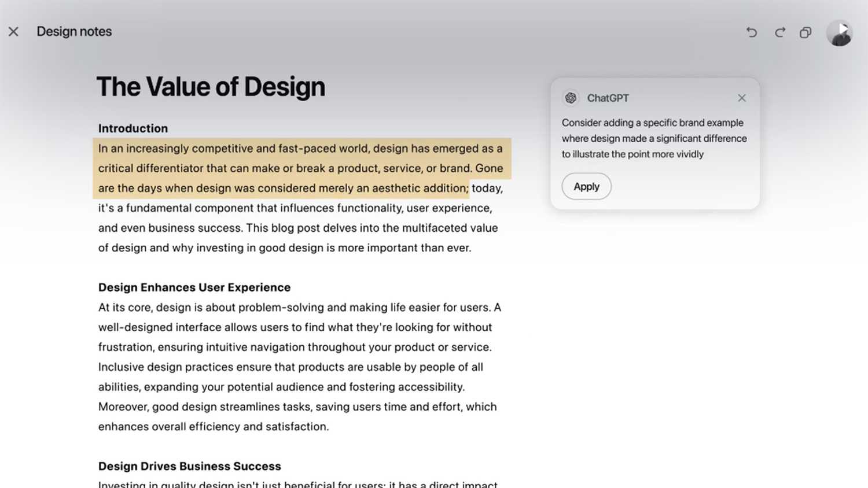Click the Design notes title

(x=74, y=32)
